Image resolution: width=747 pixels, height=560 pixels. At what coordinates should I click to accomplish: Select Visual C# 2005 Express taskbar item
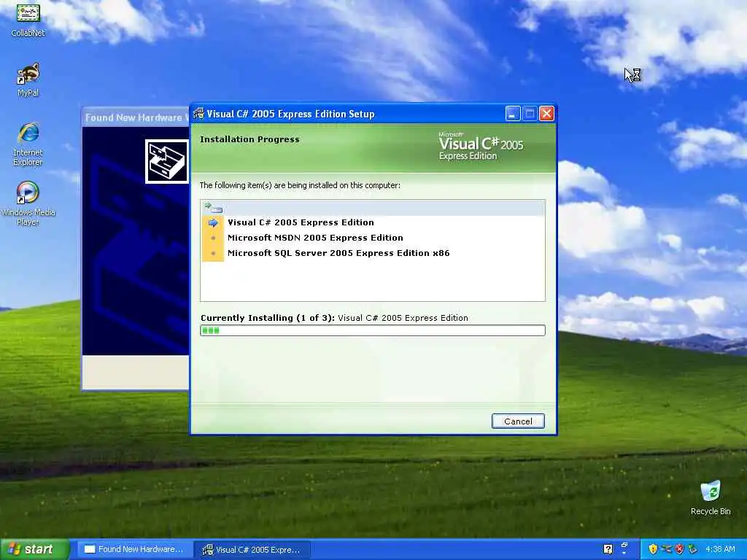click(x=252, y=550)
